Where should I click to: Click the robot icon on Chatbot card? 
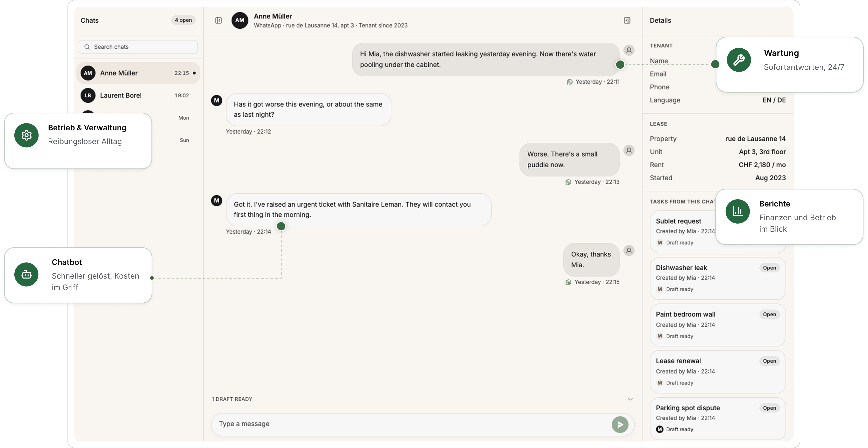(26, 274)
